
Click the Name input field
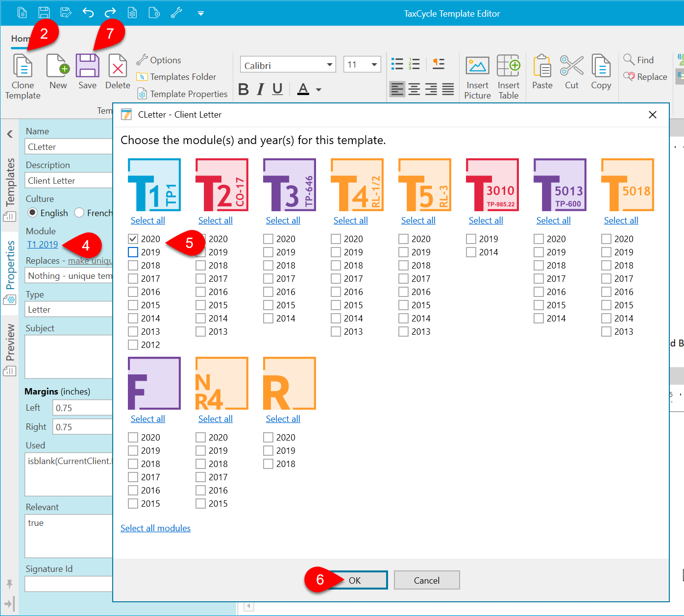click(x=69, y=147)
